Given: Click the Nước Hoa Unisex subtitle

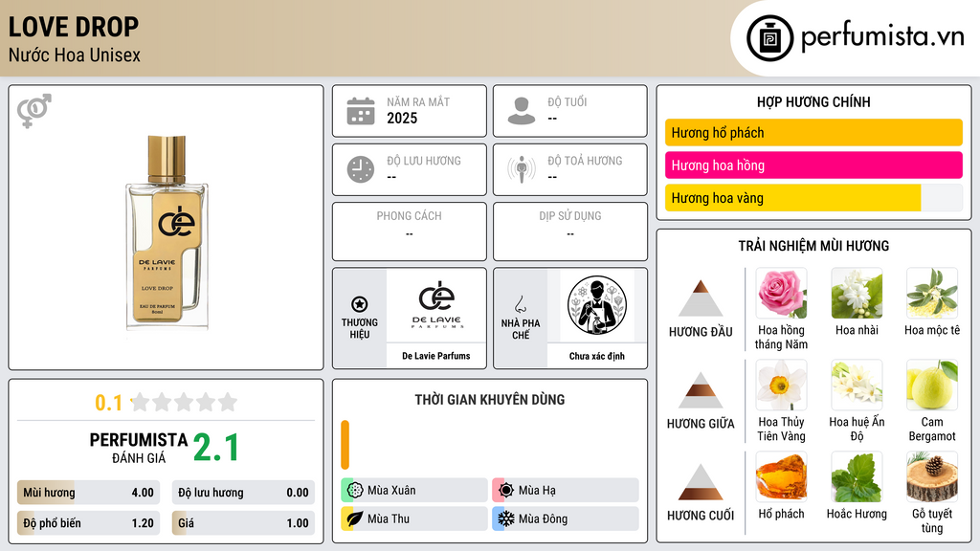Looking at the screenshot, I should pyautogui.click(x=75, y=55).
